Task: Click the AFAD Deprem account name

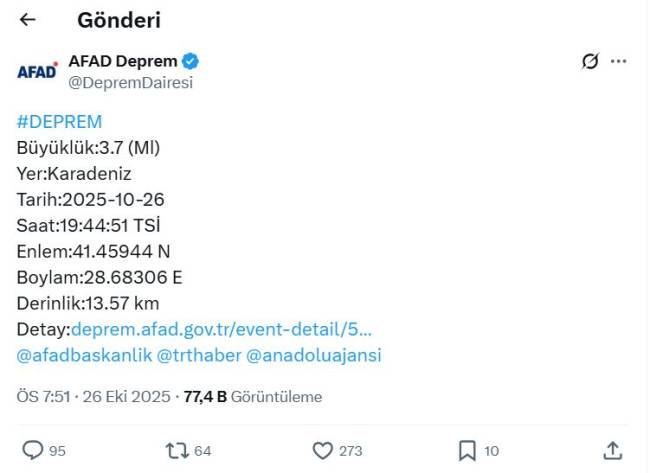Action: (x=122, y=61)
